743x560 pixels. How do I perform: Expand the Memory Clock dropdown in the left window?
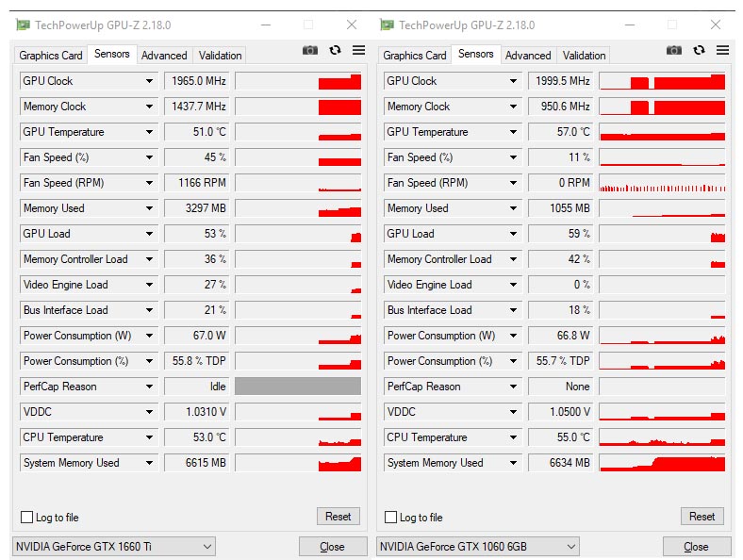(x=149, y=107)
